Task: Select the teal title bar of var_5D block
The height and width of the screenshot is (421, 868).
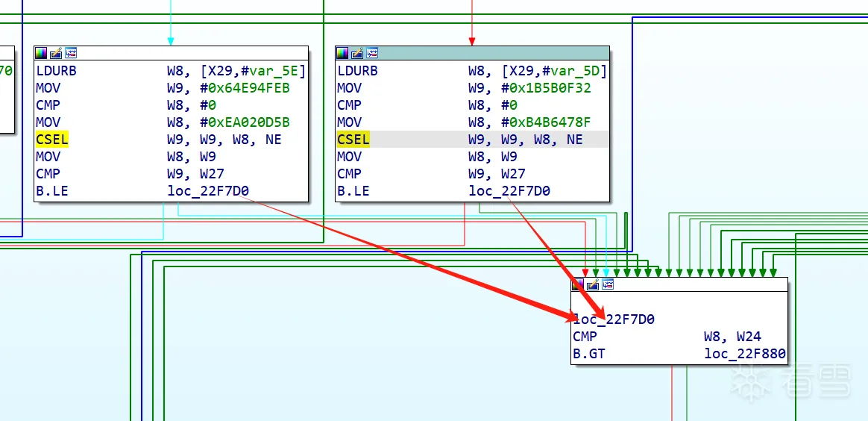Action: point(472,53)
